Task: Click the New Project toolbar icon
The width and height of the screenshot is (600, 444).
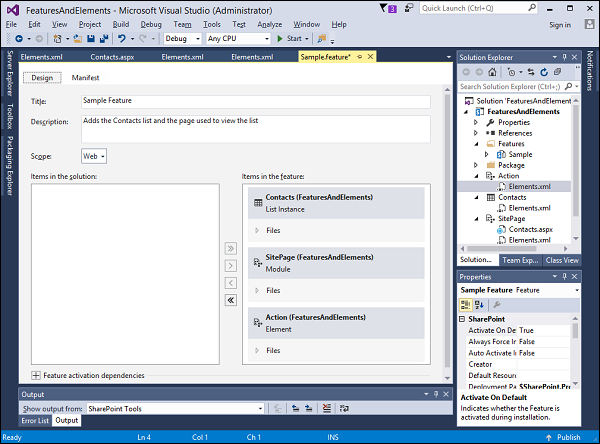Action: (x=57, y=39)
